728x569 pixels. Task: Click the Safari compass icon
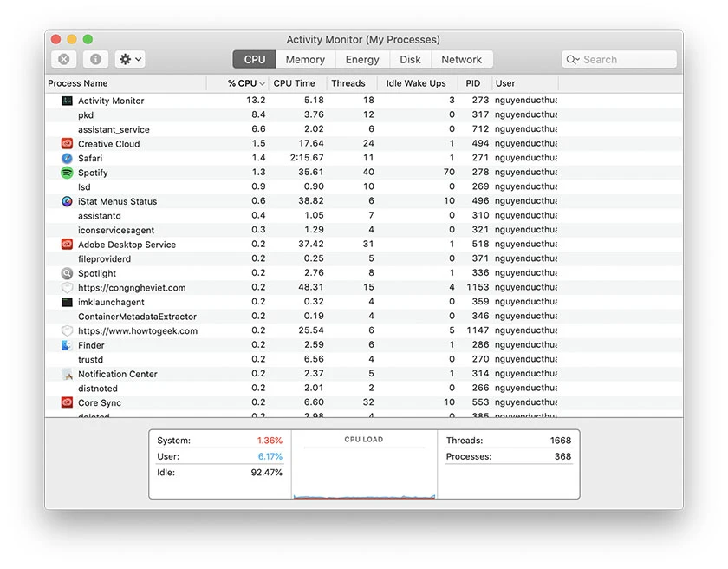pyautogui.click(x=67, y=158)
